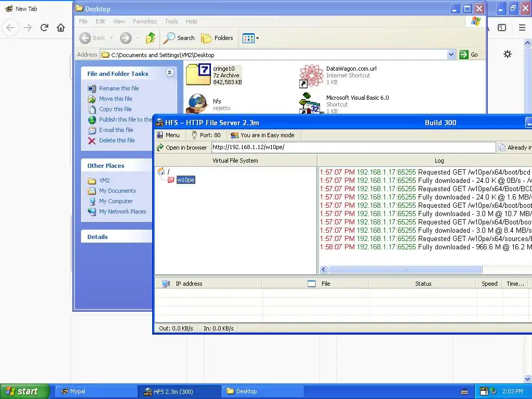Open the Favorites menu in Desktop window
Screen dimensions: 532x399
(x=145, y=21)
